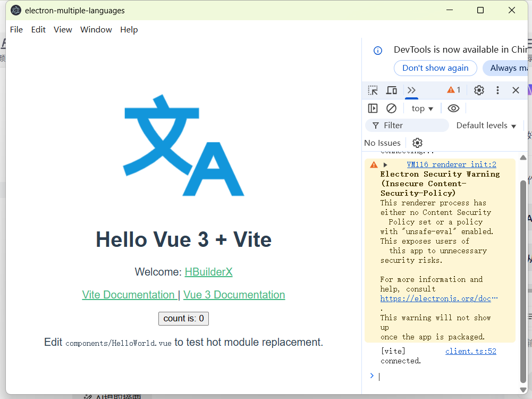
Task: Click Don't show again button
Action: coord(435,68)
